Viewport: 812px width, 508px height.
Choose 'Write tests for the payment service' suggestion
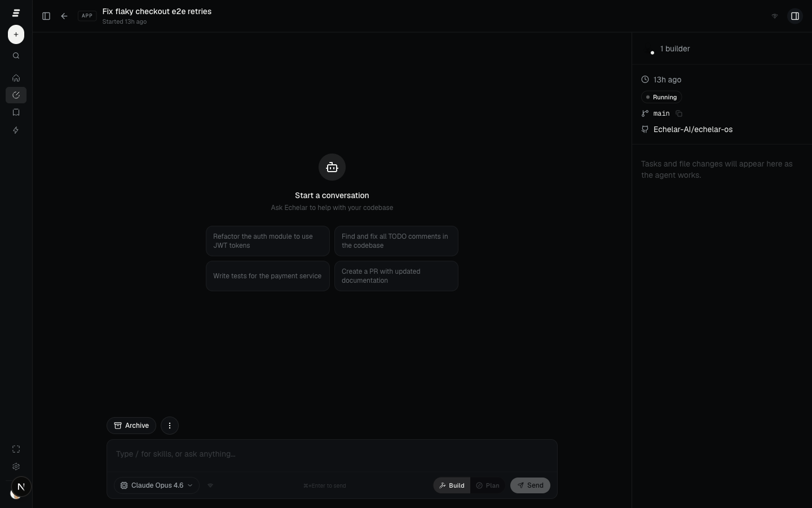point(268,276)
